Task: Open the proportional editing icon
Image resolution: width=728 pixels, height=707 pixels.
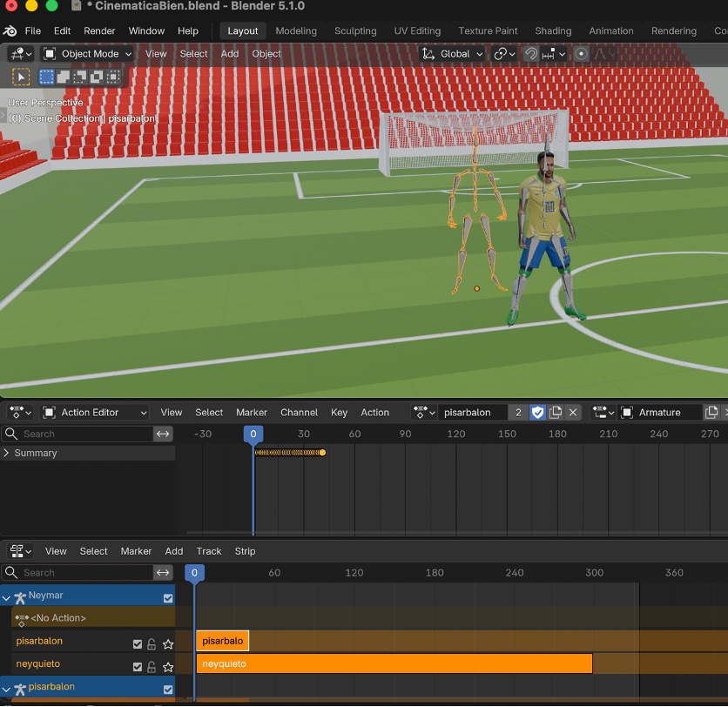Action: coord(582,54)
